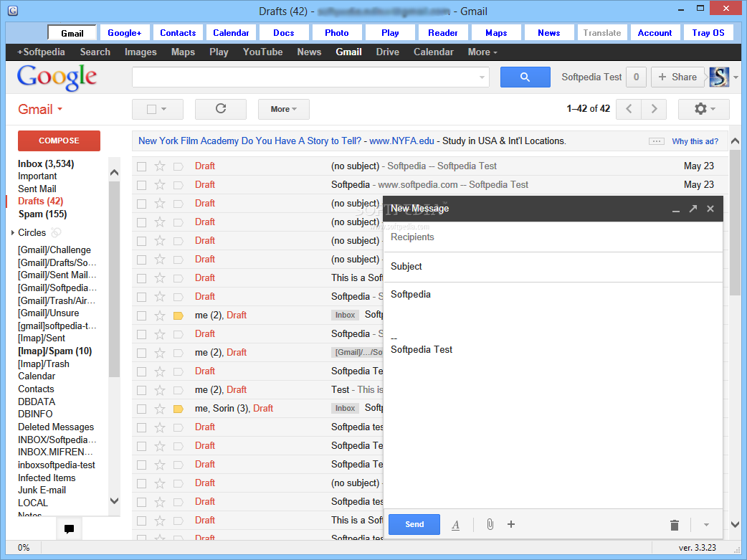Pop out the New Message window
747x560 pixels.
693,209
